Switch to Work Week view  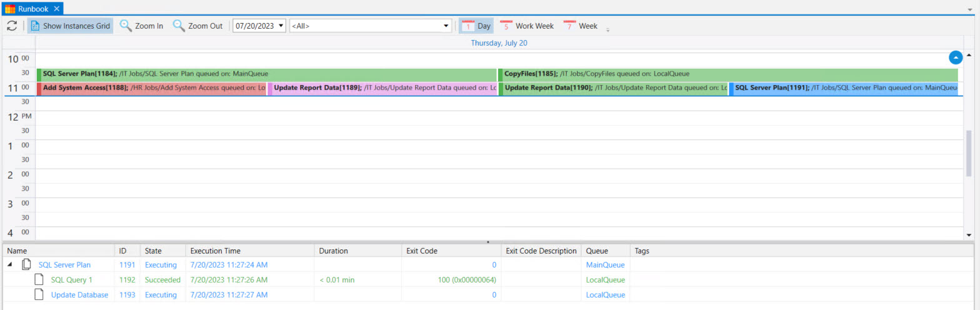click(527, 26)
